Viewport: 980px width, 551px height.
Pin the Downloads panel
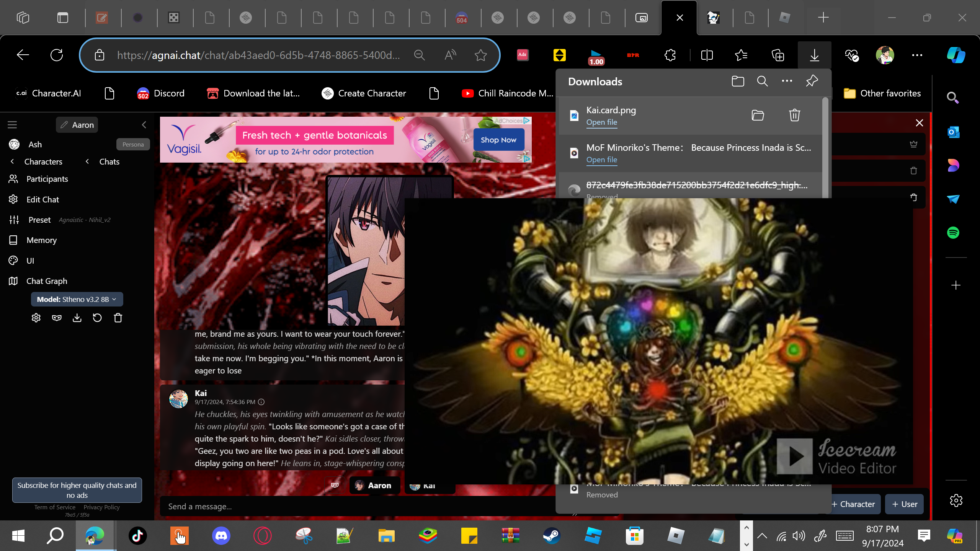click(x=812, y=81)
